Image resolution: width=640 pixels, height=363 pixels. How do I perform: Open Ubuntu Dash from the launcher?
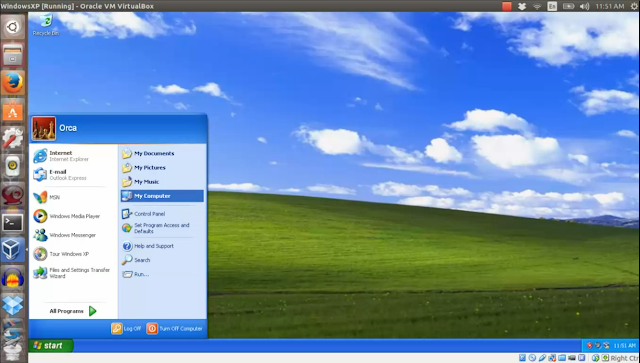[13, 27]
